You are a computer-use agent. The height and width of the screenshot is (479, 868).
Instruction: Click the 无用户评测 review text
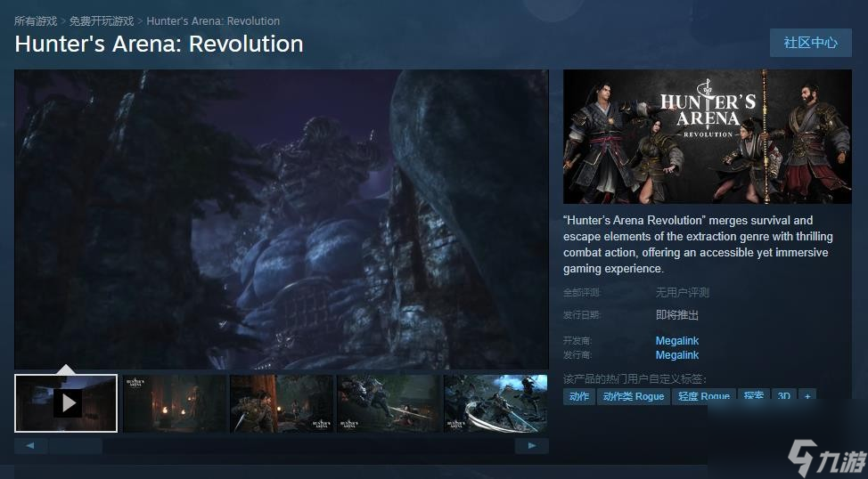[x=682, y=293]
